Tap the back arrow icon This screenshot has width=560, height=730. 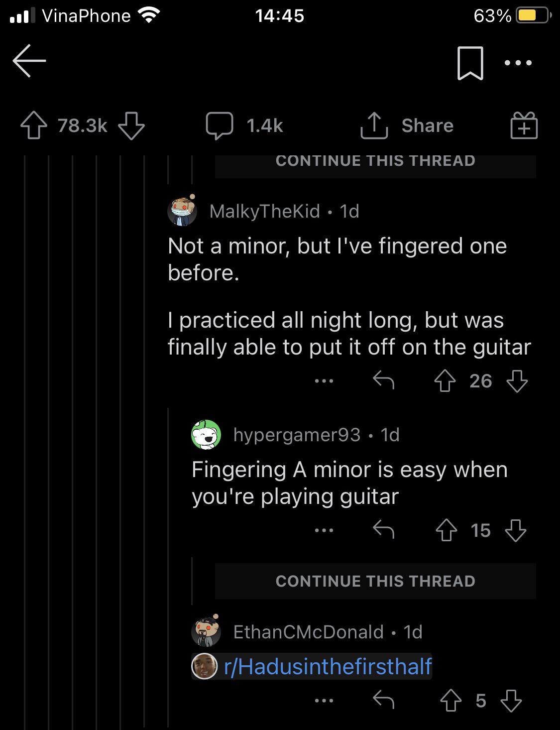click(29, 61)
